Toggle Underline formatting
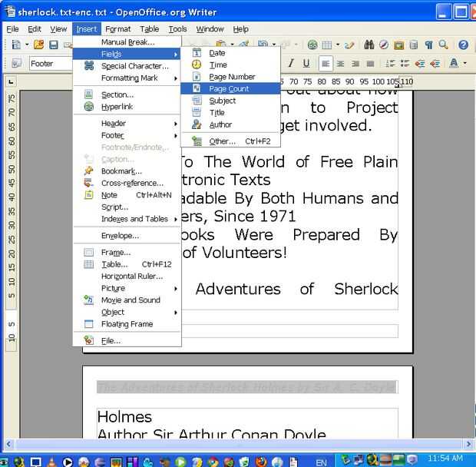 [x=306, y=63]
